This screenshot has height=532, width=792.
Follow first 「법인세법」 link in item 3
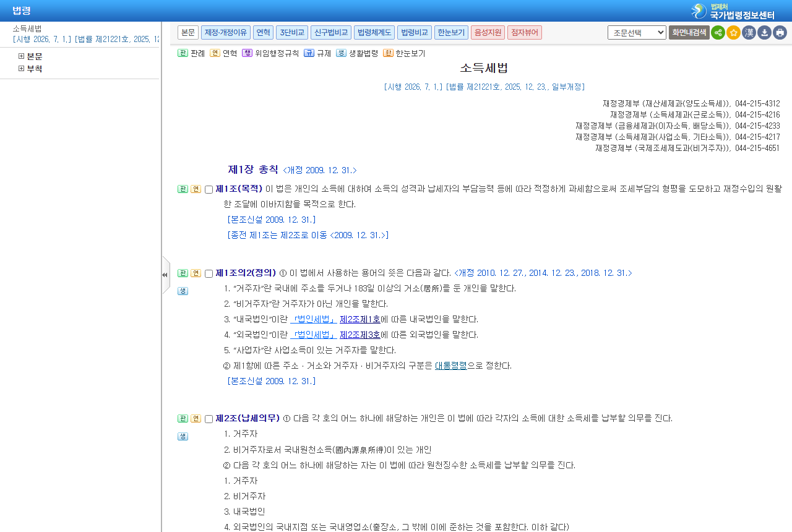314,319
